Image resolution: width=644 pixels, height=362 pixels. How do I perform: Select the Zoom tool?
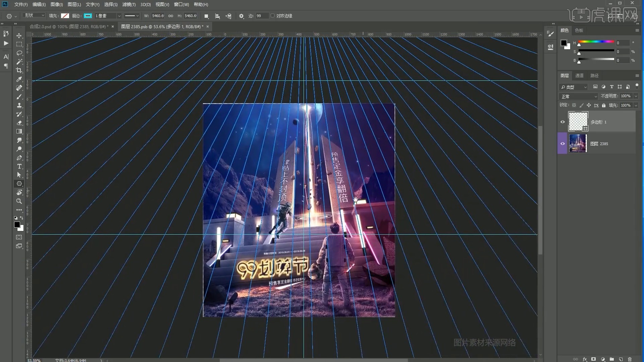pyautogui.click(x=19, y=201)
